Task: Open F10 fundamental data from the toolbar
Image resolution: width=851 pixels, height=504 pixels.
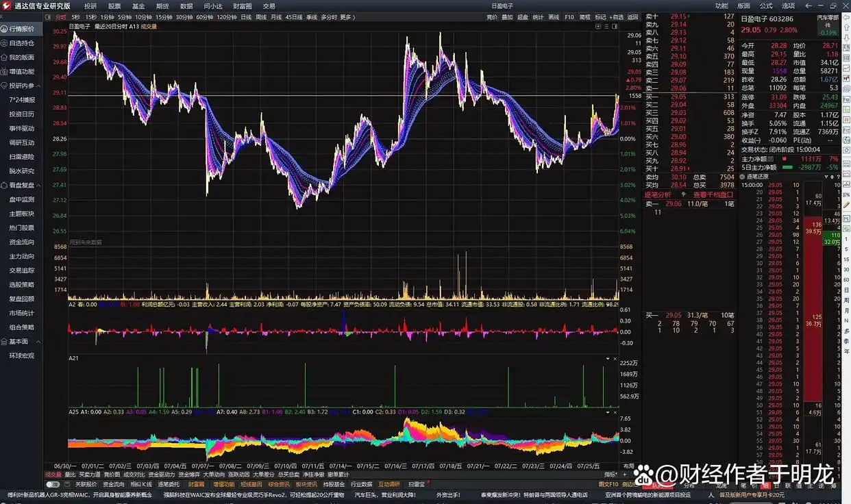Action: tap(570, 18)
